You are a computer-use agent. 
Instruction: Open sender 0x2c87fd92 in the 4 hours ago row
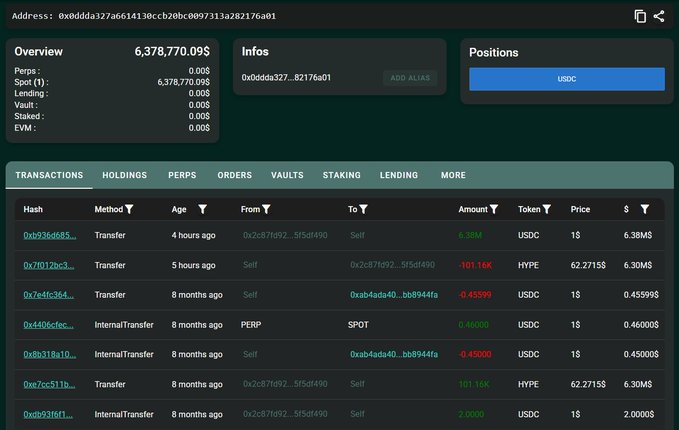click(285, 235)
